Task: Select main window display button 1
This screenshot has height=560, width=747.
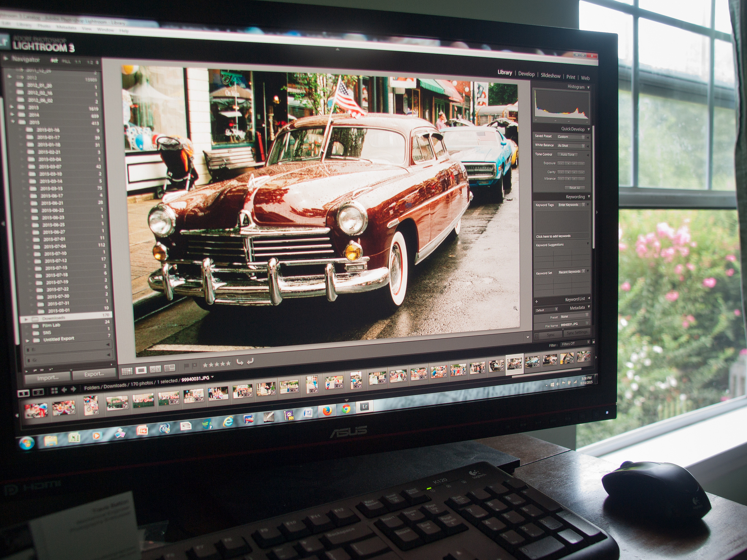Action: point(24,393)
